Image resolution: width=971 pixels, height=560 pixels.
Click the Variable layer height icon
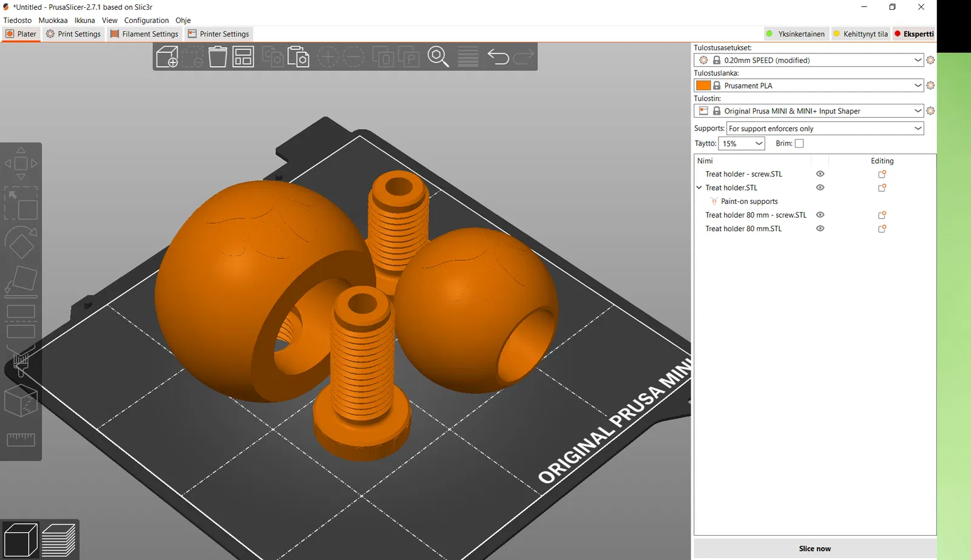[x=468, y=57]
